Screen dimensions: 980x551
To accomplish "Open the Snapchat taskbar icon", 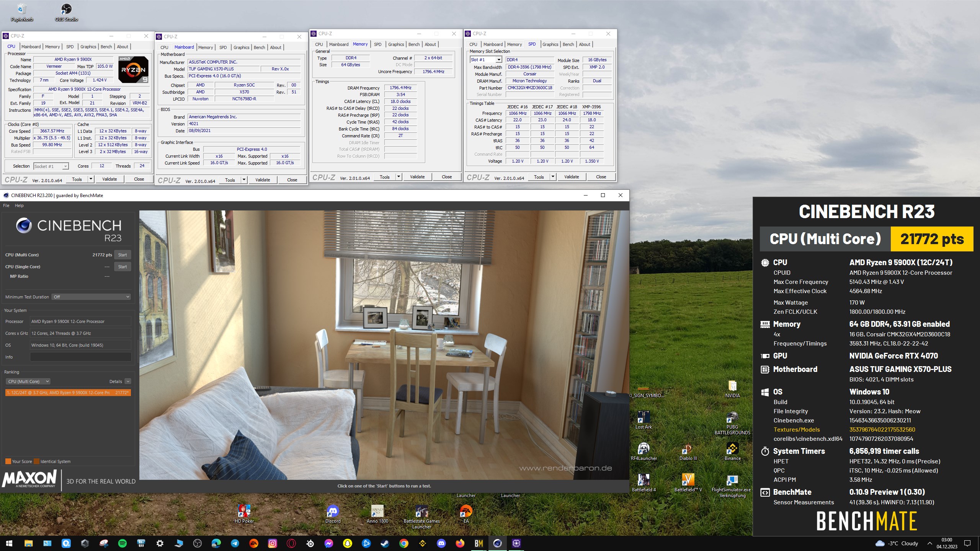I will click(x=348, y=543).
